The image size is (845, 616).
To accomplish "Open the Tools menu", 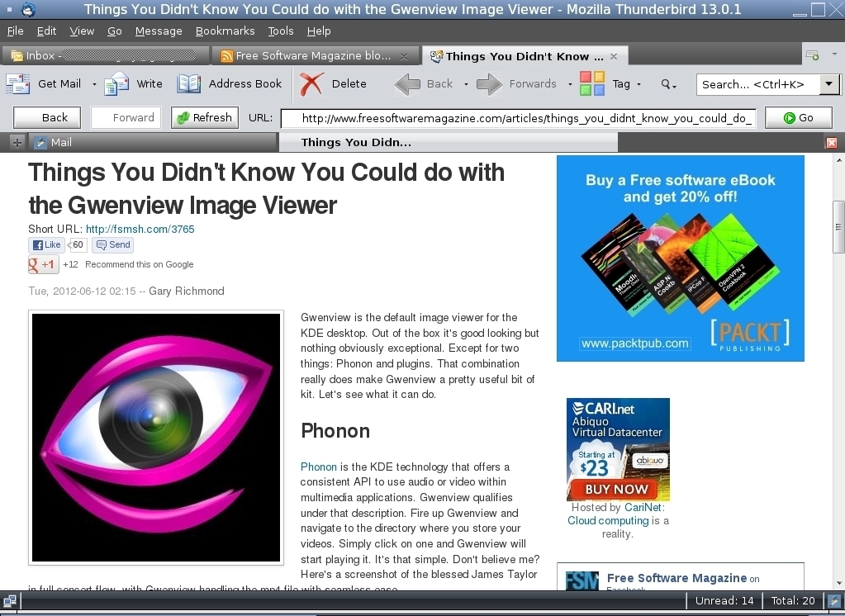I will [281, 31].
